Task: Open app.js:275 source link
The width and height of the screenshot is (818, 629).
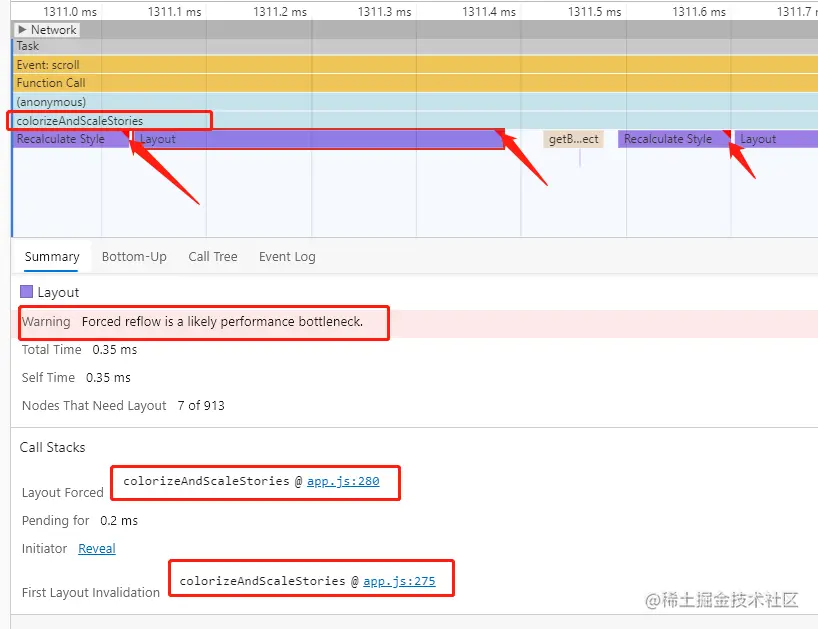Action: tap(399, 581)
